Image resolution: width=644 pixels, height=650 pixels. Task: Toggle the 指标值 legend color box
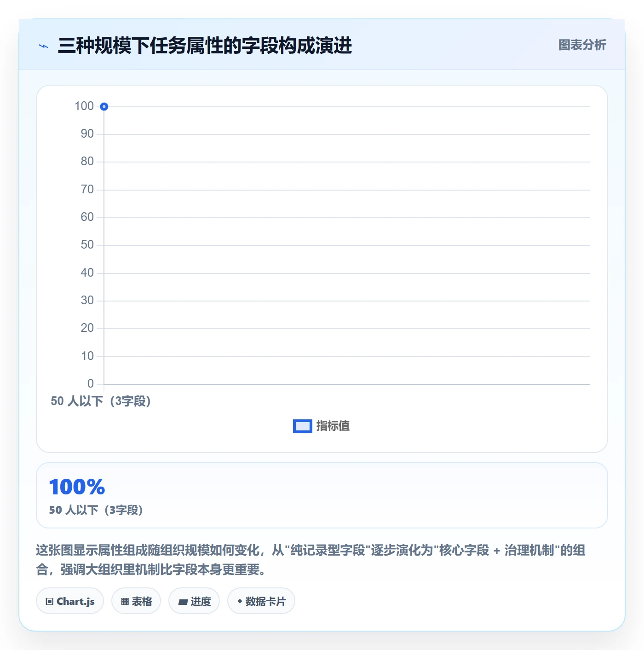coord(303,426)
